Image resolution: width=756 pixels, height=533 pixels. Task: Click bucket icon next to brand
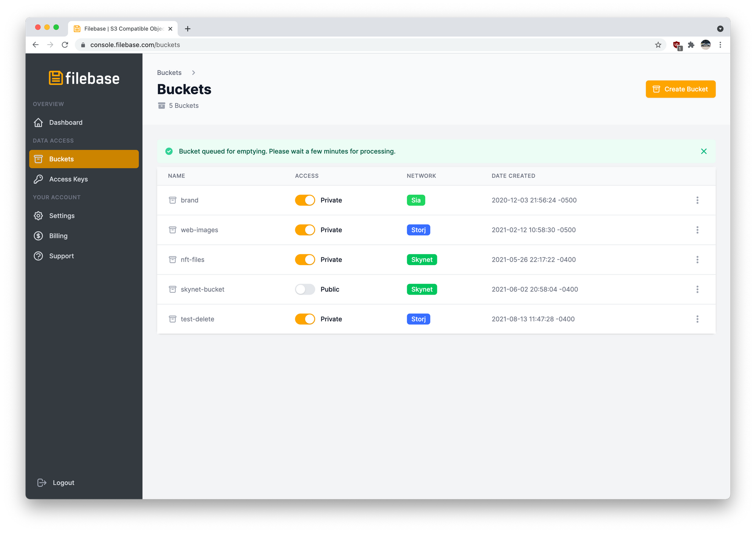[172, 200]
